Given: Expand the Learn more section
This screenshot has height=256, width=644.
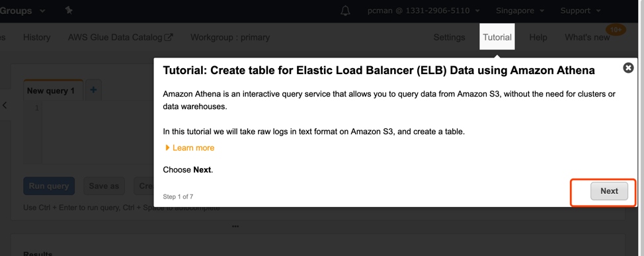Looking at the screenshot, I should point(189,148).
